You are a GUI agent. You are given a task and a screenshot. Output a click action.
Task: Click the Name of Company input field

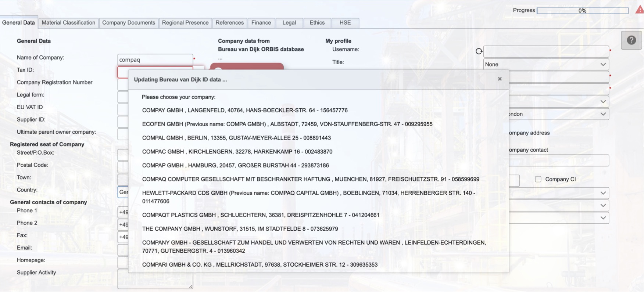[155, 60]
